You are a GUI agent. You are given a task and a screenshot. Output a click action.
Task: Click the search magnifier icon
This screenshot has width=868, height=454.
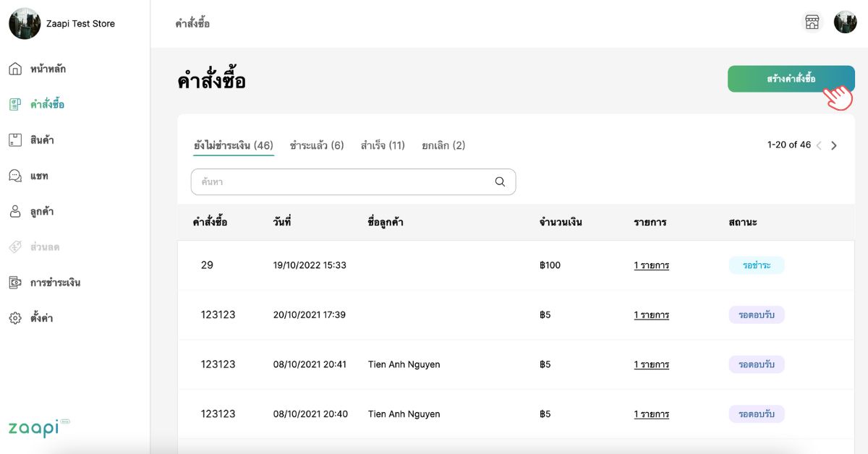tap(500, 182)
